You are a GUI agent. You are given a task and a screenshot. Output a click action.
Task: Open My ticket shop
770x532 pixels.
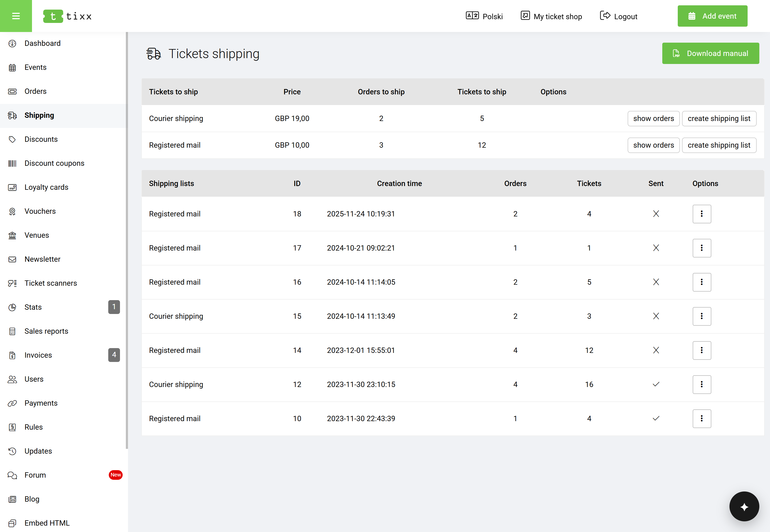pos(551,16)
